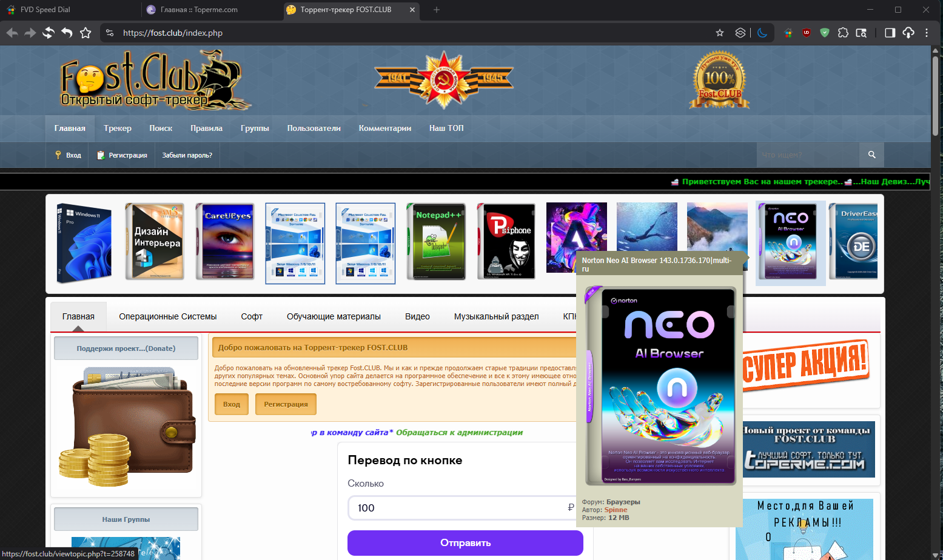Click the Забыли пароль? link
The image size is (943, 560).
coord(187,155)
